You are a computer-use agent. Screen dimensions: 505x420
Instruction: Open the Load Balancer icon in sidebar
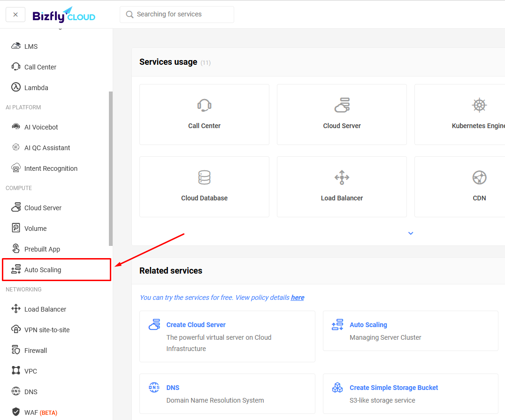tap(16, 309)
